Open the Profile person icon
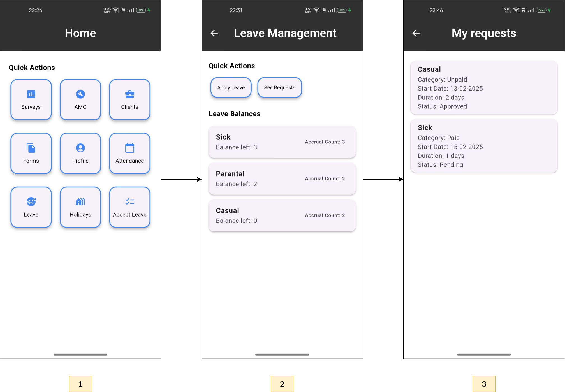The height and width of the screenshot is (392, 565). pyautogui.click(x=80, y=148)
